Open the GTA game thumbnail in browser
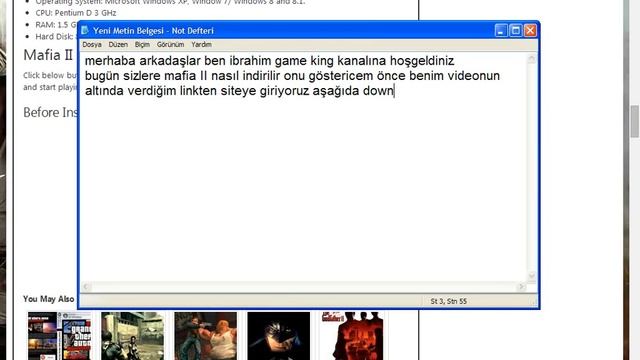The width and height of the screenshot is (640, 360). click(x=60, y=336)
